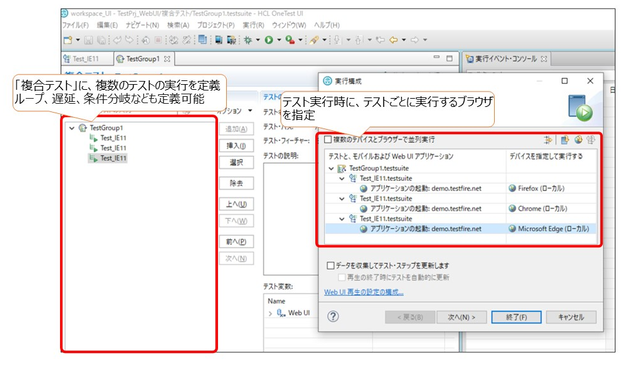Select the highlighted Test_IE11 row in editor tree
The image size is (630, 372).
[108, 158]
